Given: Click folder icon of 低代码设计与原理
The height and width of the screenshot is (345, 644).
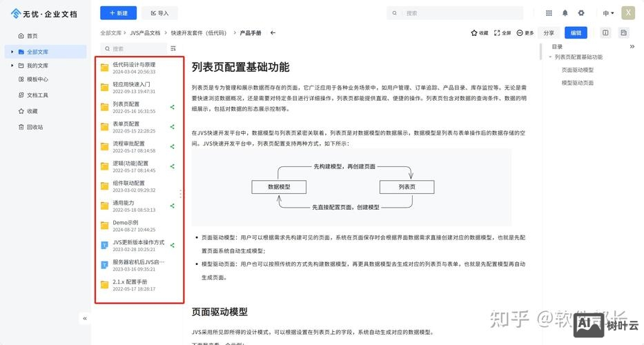Looking at the screenshot, I should click(x=105, y=68).
